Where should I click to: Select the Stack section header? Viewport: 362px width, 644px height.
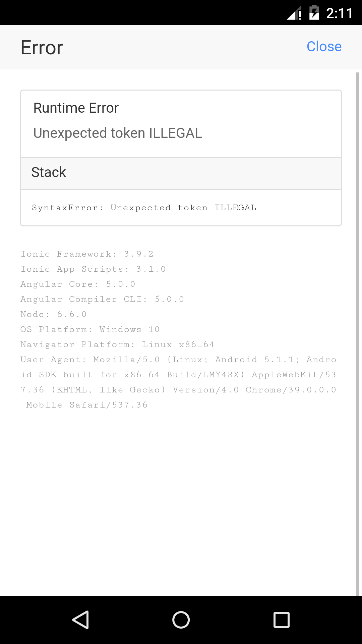(49, 172)
